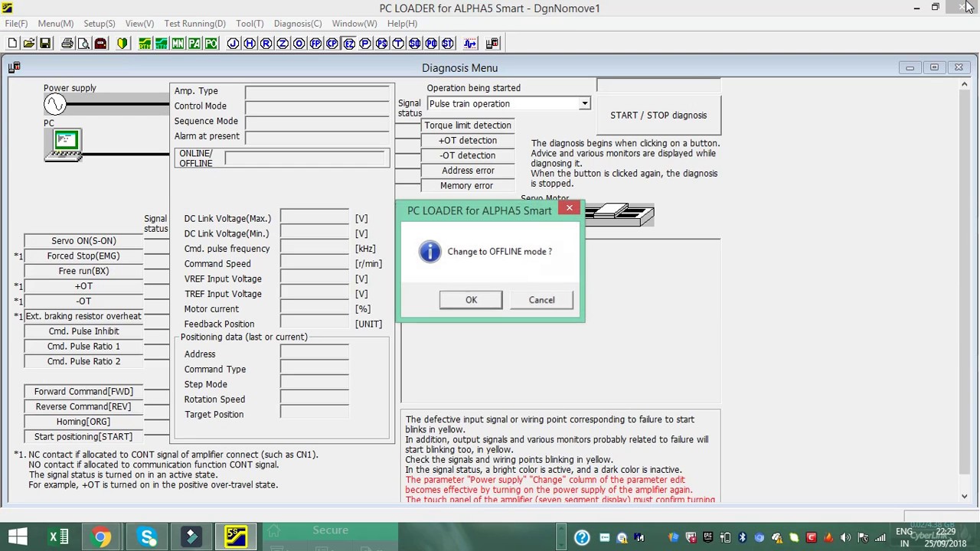This screenshot has width=980, height=551.
Task: Click the last toolbar icon with red square
Action: pyautogui.click(x=492, y=44)
